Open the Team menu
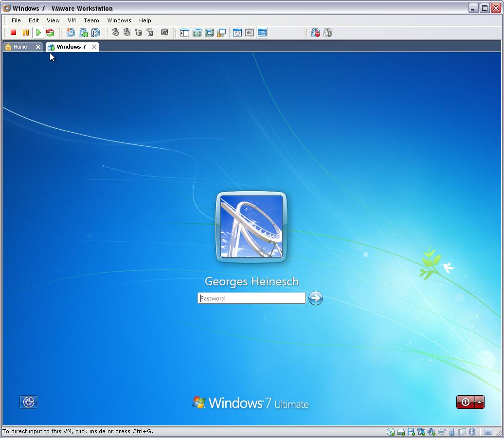 (x=91, y=20)
